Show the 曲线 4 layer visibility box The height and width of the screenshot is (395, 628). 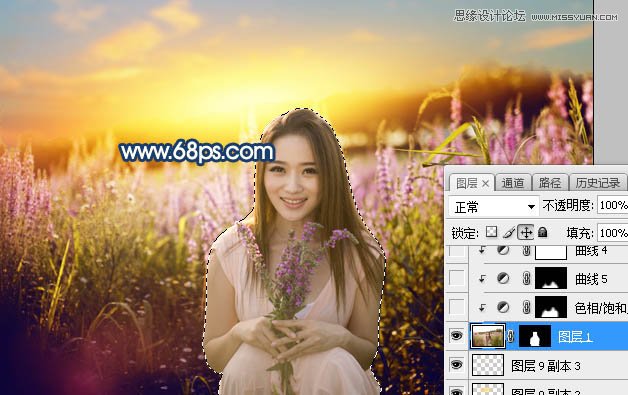(x=457, y=252)
